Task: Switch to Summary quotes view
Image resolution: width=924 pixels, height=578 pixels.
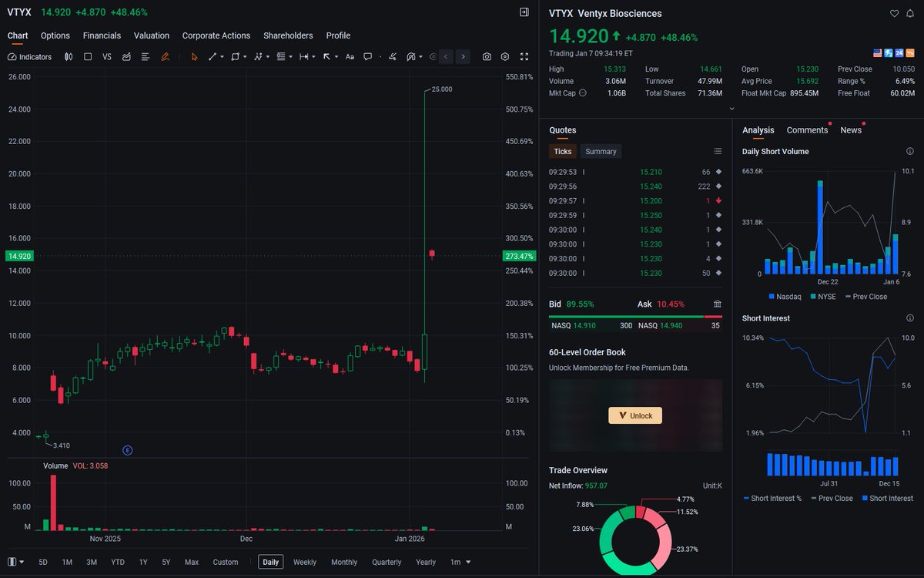Action: coord(601,151)
